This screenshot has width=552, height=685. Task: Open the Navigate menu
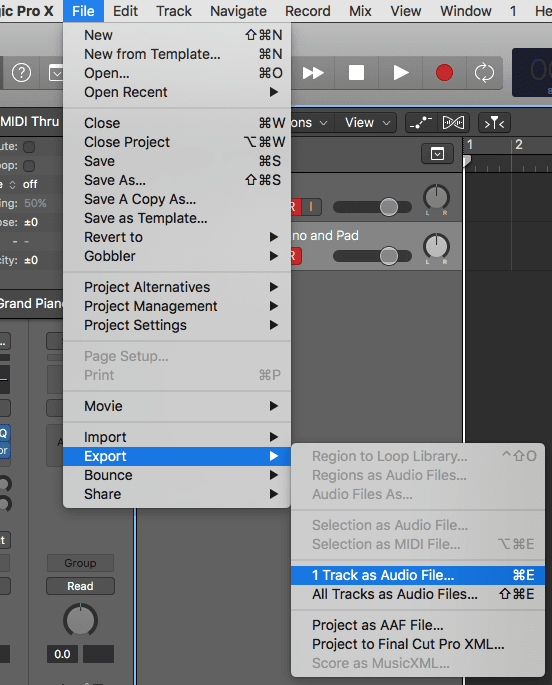pyautogui.click(x=238, y=11)
